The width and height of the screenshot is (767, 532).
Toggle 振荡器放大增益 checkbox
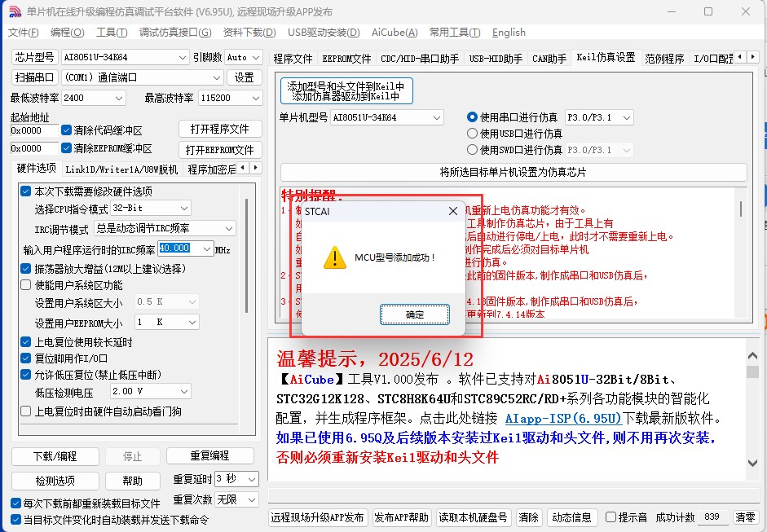(26, 269)
